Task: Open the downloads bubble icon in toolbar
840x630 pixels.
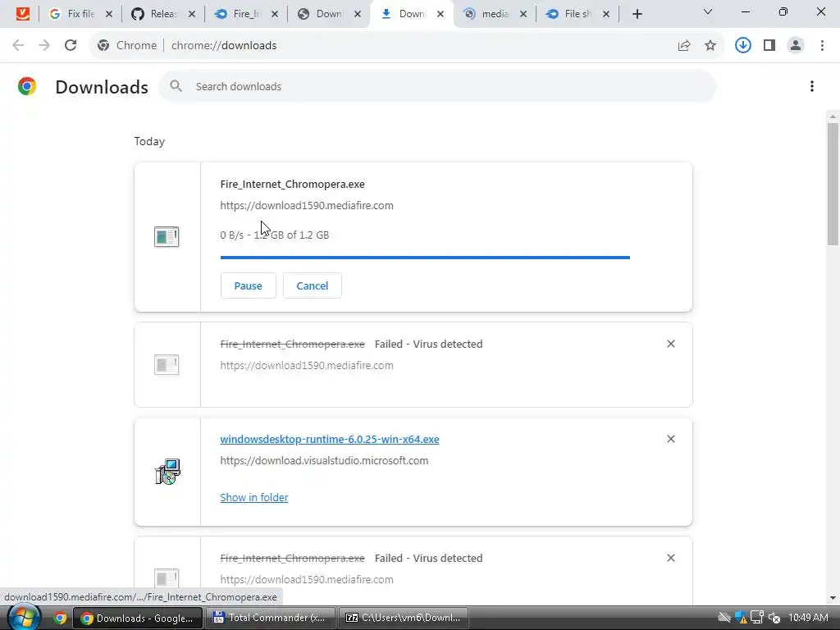Action: tap(743, 46)
